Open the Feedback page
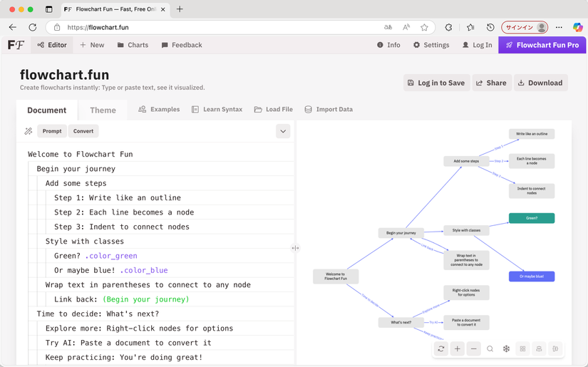 coord(182,45)
